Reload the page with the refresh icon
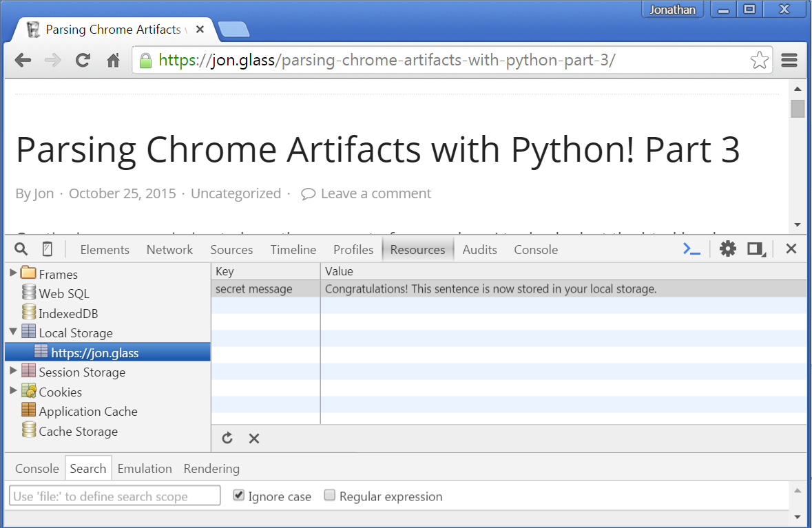Screen dimensions: 812x528 pos(83,61)
